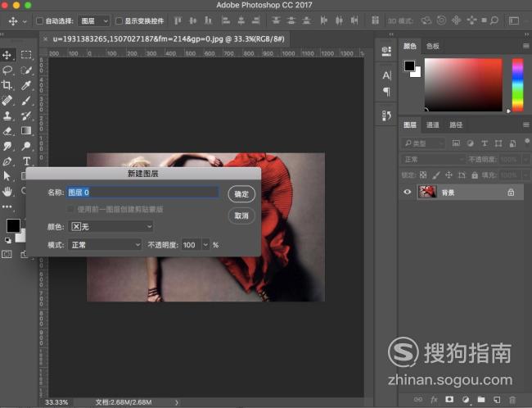Click the Paragraph panel icon
This screenshot has height=408, width=532.
(386, 92)
